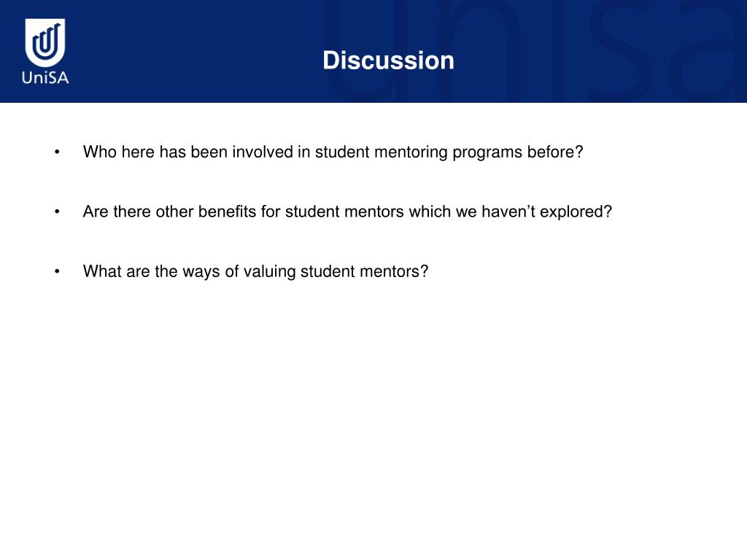This screenshot has height=560, width=747.
Task: Click the first bullet point marker
Action: coord(57,152)
